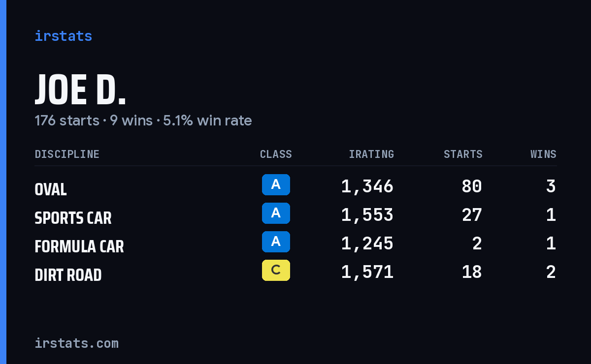
Task: Select the Formula Car discipline row
Action: coord(295,244)
